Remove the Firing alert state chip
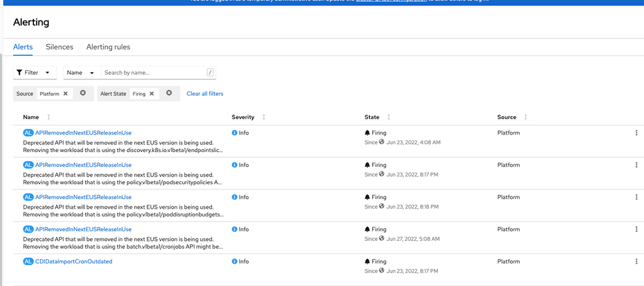Screen dimensions: 644x286 152,93
